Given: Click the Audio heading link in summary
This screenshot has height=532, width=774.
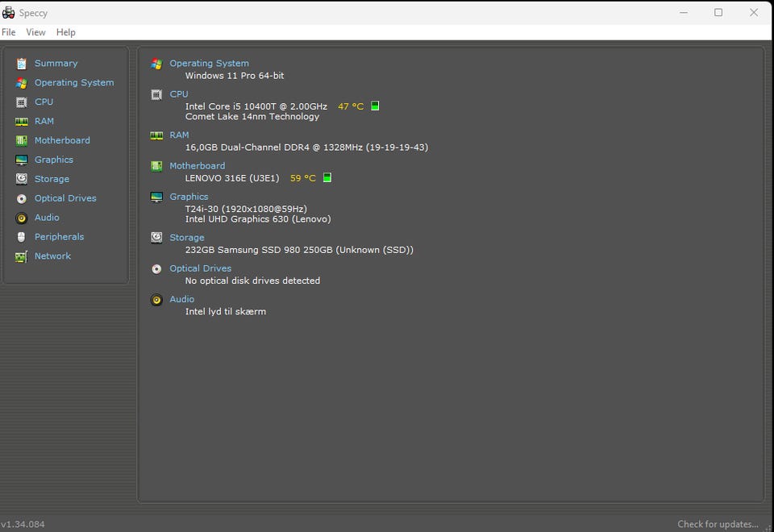Looking at the screenshot, I should (x=182, y=299).
